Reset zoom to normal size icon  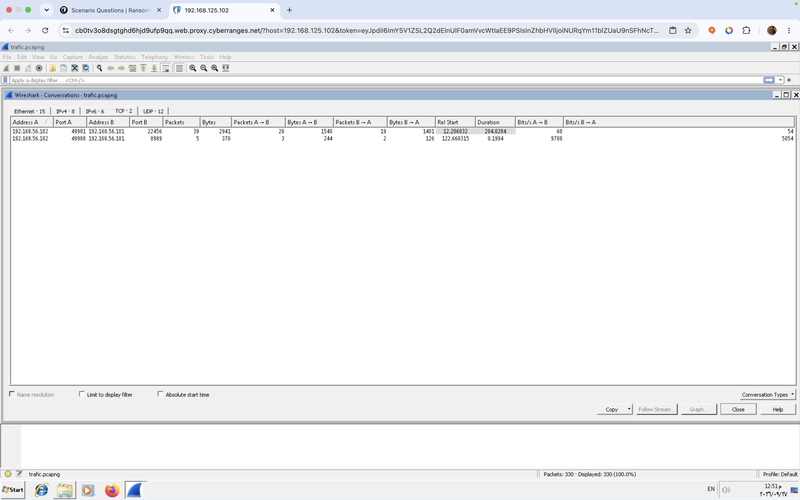point(215,68)
